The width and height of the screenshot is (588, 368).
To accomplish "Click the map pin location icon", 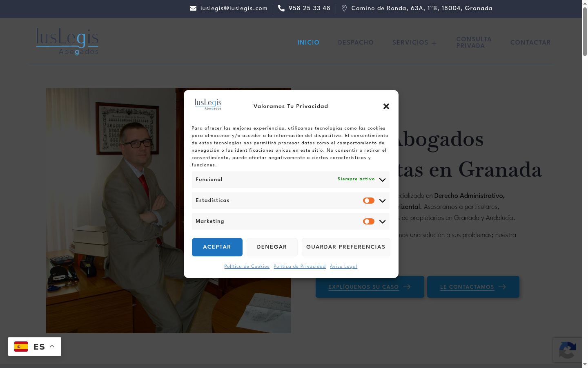I will (344, 8).
